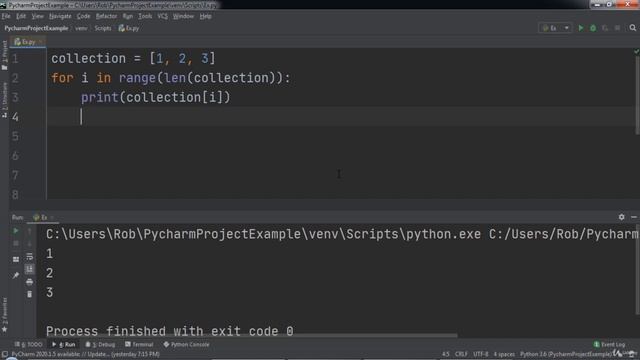Click line:column 4:5 indicator

click(445, 354)
